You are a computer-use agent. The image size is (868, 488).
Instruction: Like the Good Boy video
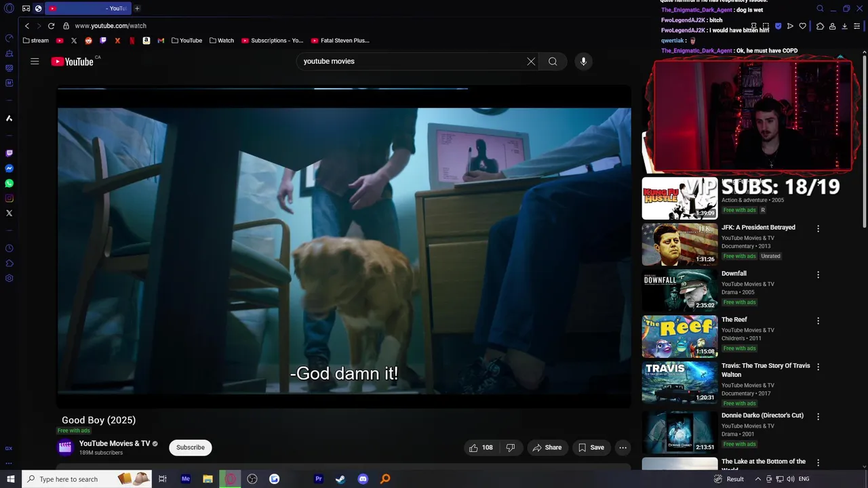tap(481, 447)
